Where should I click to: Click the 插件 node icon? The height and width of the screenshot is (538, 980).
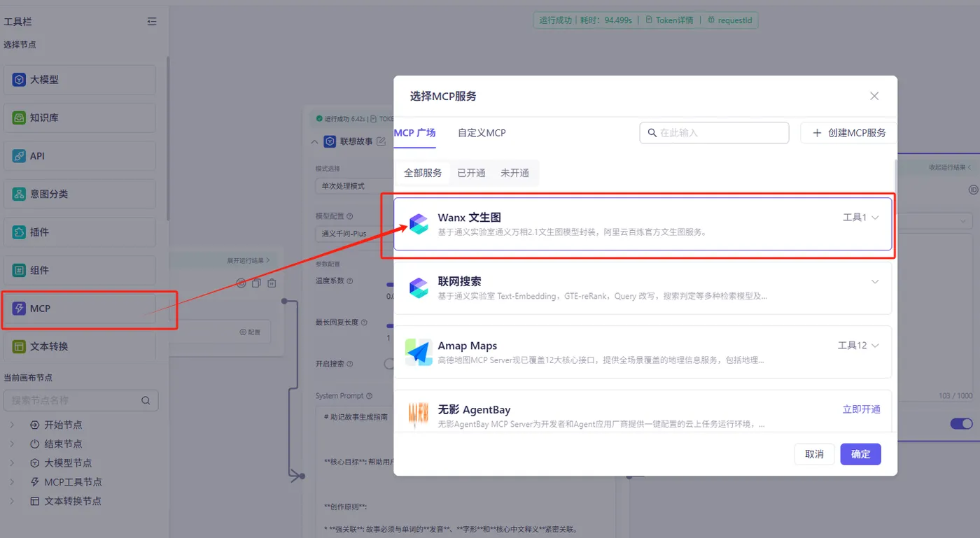pos(19,232)
